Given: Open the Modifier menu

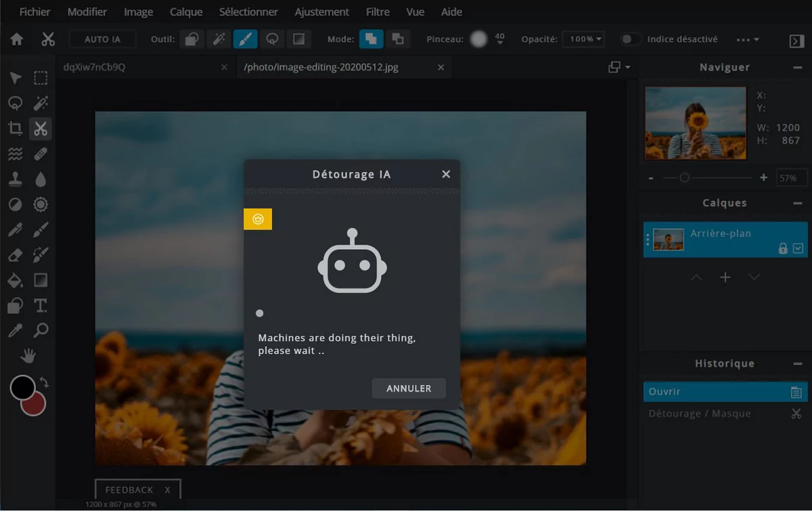Looking at the screenshot, I should (87, 12).
